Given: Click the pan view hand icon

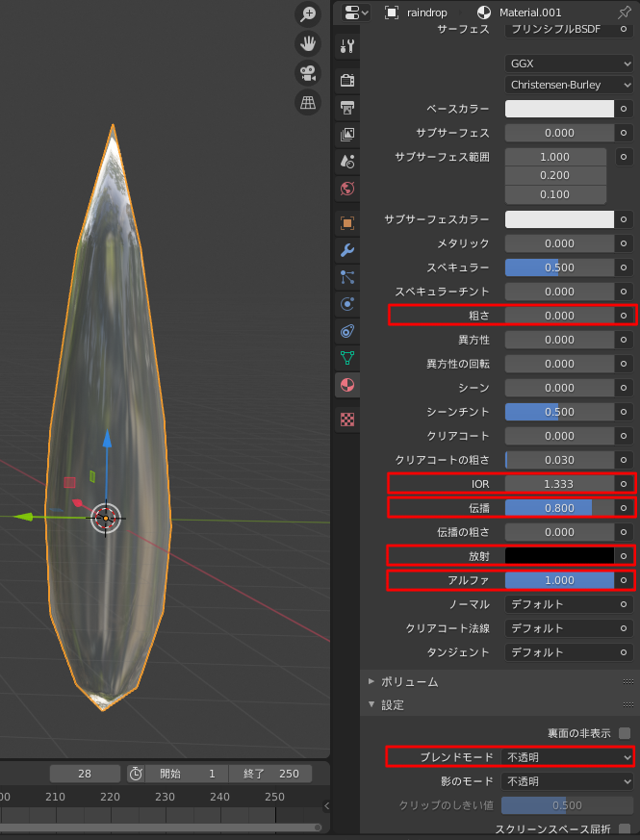Looking at the screenshot, I should (308, 44).
